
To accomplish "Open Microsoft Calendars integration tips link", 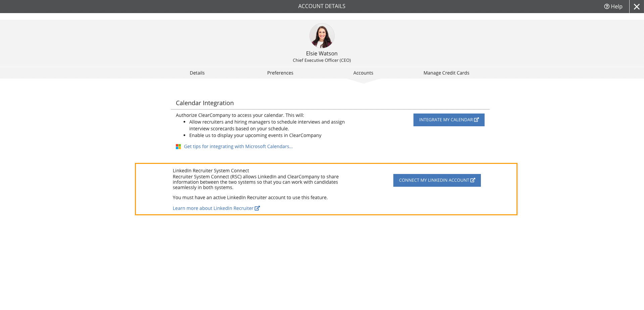I will pos(238,146).
